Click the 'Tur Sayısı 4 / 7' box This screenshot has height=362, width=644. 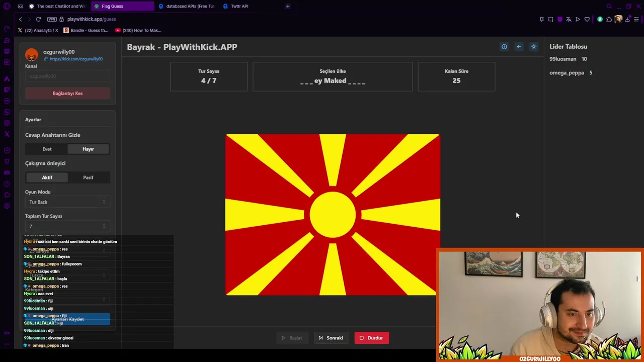pos(209,76)
